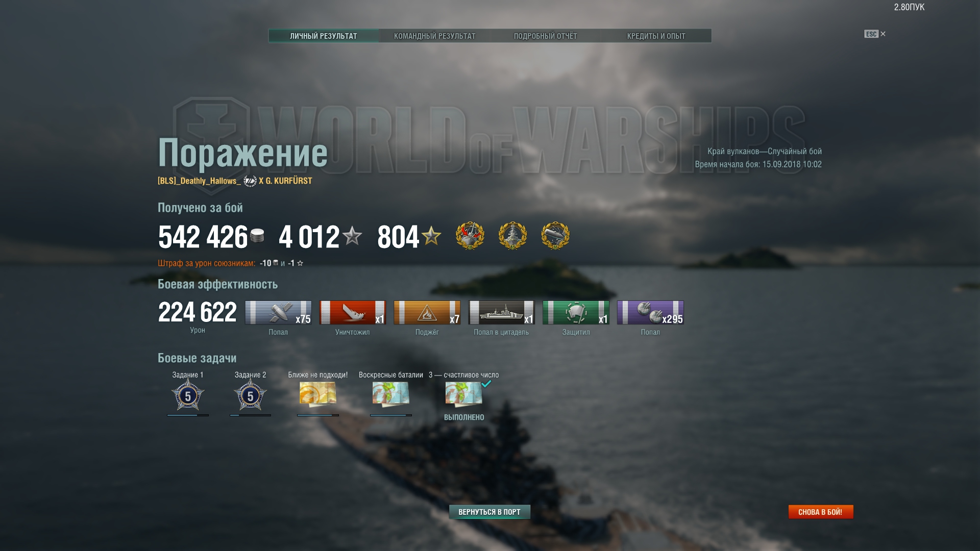Click the third achievement medal icon
980x551 pixels.
[x=555, y=236]
